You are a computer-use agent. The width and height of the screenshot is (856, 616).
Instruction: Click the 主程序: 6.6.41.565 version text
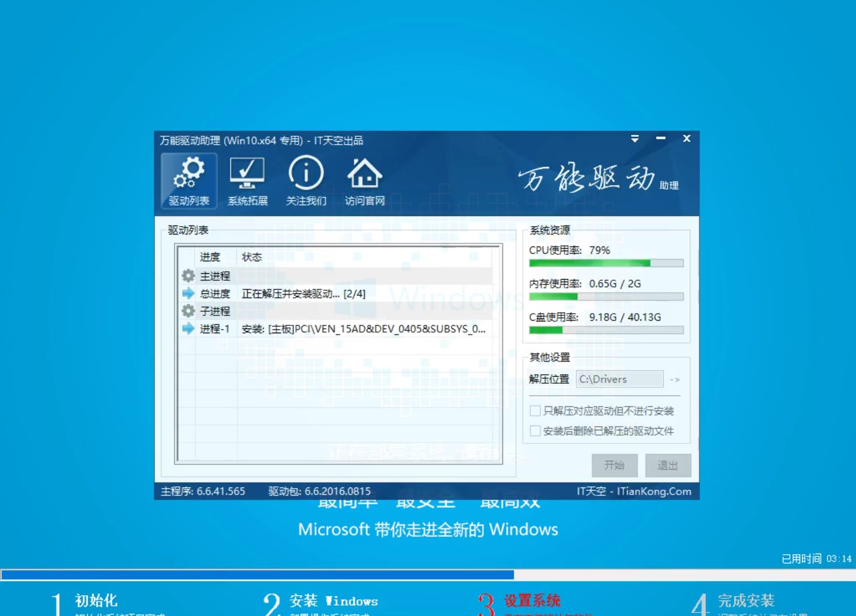(x=203, y=491)
